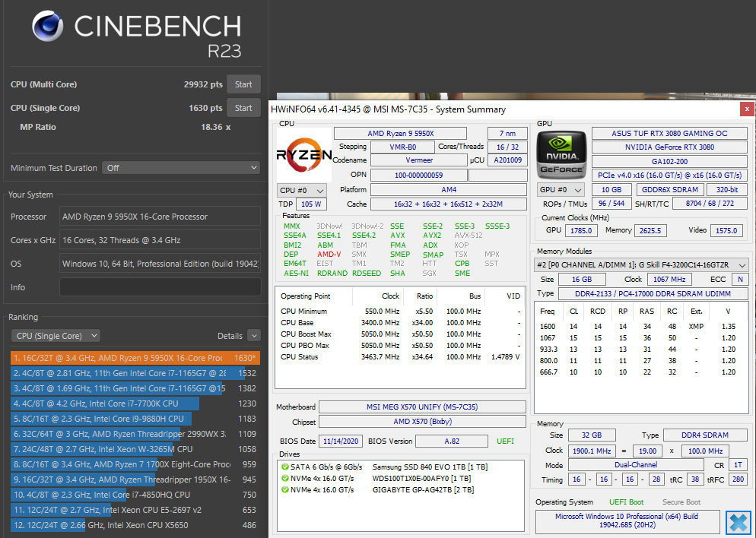Select ranking entry 1 AMD Ryzen 9 5950X
756x538 pixels.
click(135, 358)
